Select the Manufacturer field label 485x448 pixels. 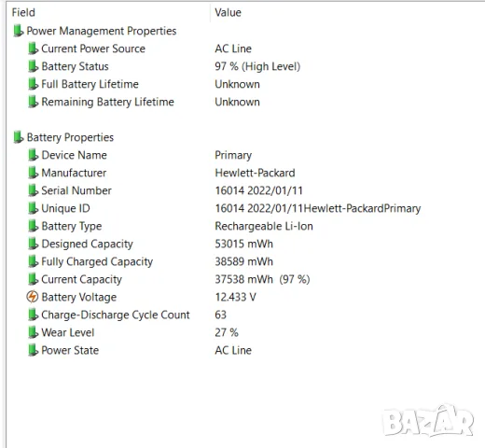(x=74, y=173)
